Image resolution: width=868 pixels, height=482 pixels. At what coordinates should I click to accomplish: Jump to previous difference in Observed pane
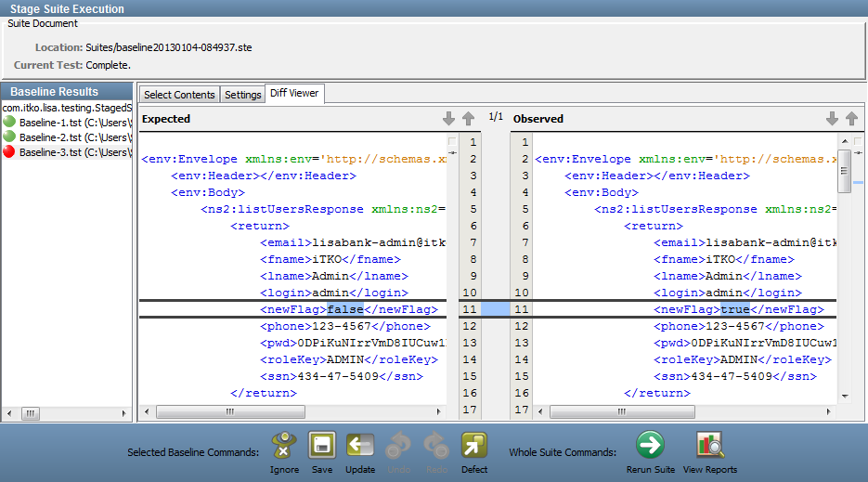[851, 119]
